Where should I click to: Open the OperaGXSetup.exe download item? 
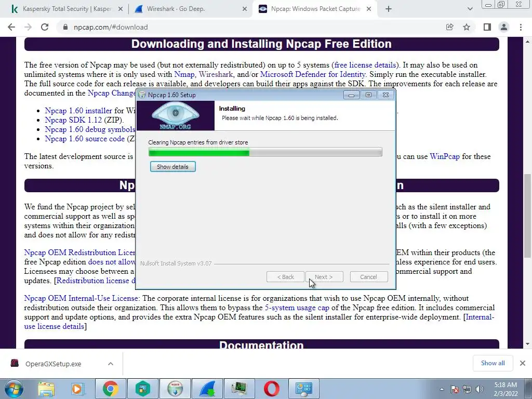(x=53, y=364)
